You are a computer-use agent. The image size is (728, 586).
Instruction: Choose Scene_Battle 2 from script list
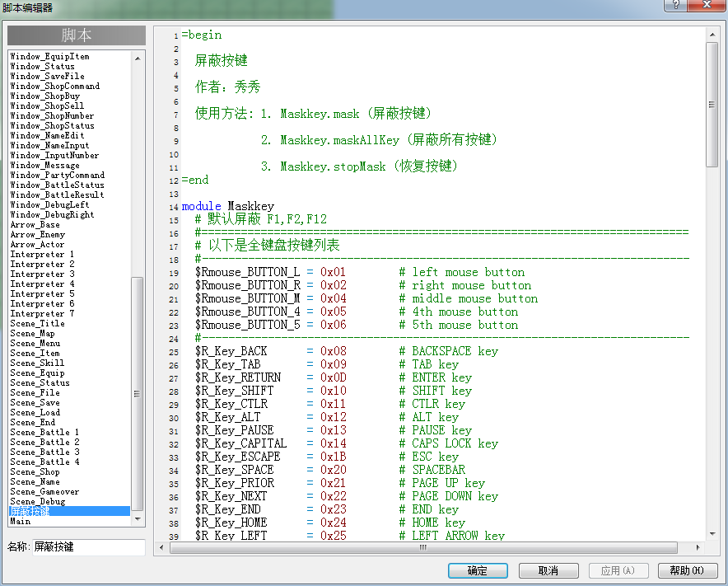click(x=44, y=442)
